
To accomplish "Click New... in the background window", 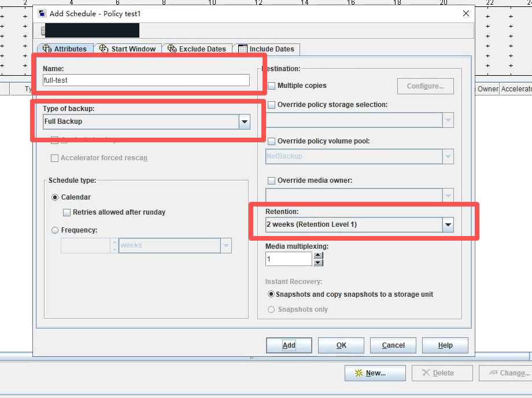I will point(375,373).
